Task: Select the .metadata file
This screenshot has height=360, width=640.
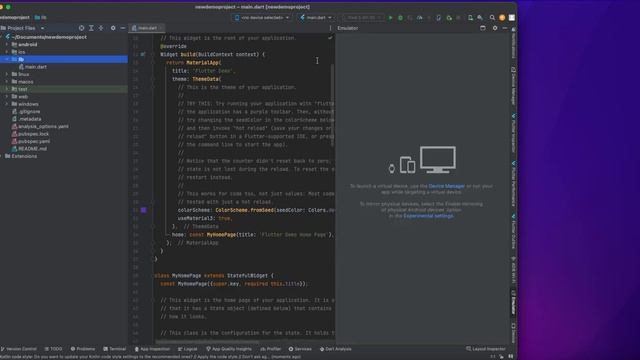Action: pos(27,119)
